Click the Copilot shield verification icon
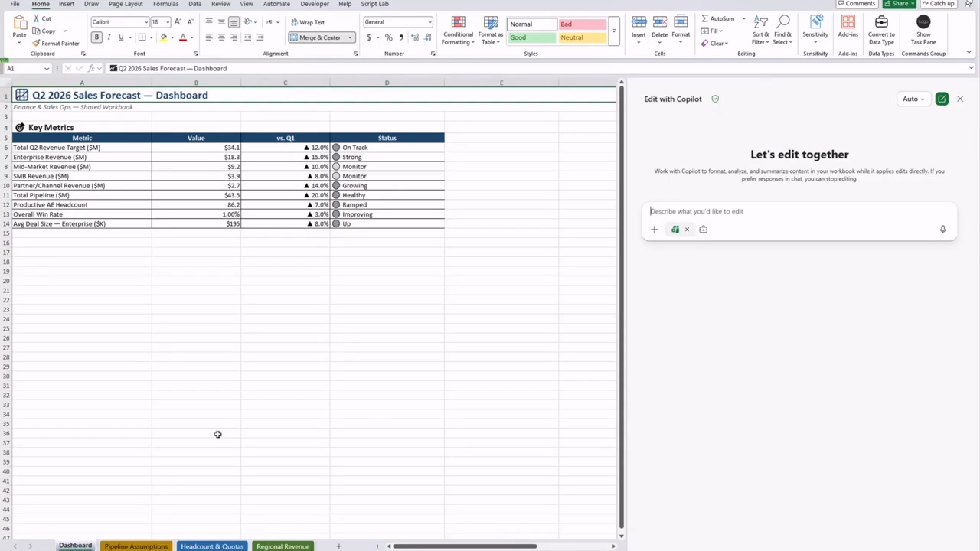980x551 pixels. point(715,99)
